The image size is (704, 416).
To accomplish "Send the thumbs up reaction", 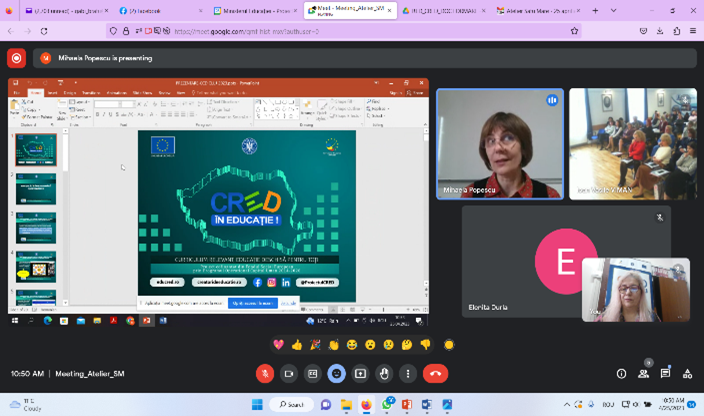I will click(x=297, y=345).
